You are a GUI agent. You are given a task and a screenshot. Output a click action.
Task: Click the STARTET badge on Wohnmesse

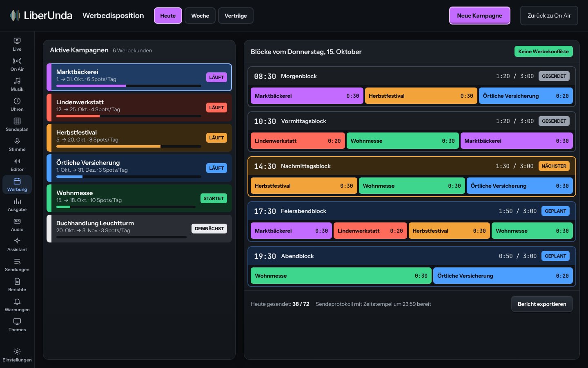[x=214, y=198]
